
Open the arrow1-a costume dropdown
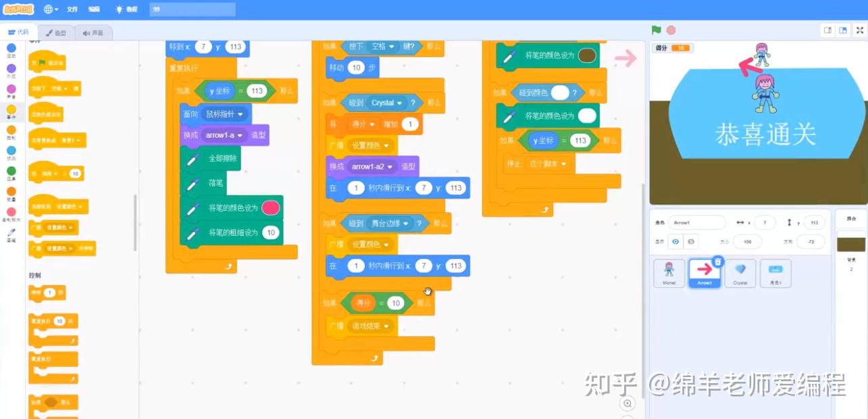point(240,135)
